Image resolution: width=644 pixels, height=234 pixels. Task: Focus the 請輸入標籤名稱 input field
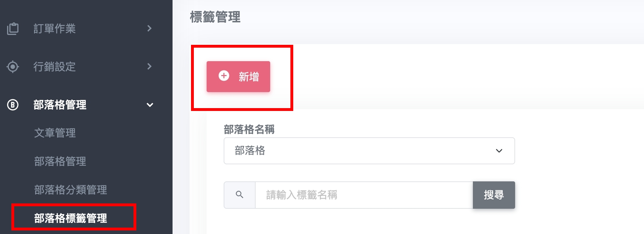(x=364, y=195)
